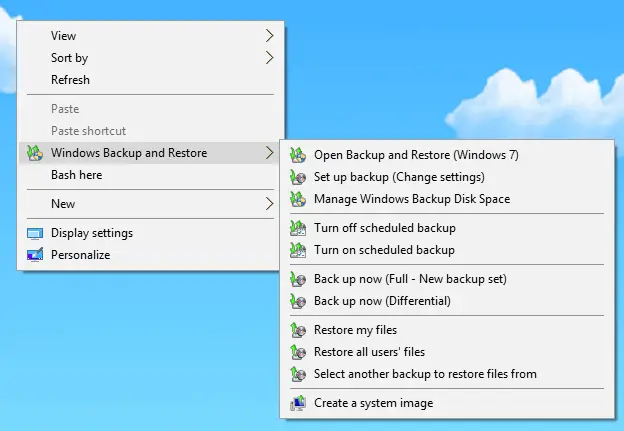Choose Turn on scheduled backup
624x431 pixels.
pyautogui.click(x=447, y=250)
